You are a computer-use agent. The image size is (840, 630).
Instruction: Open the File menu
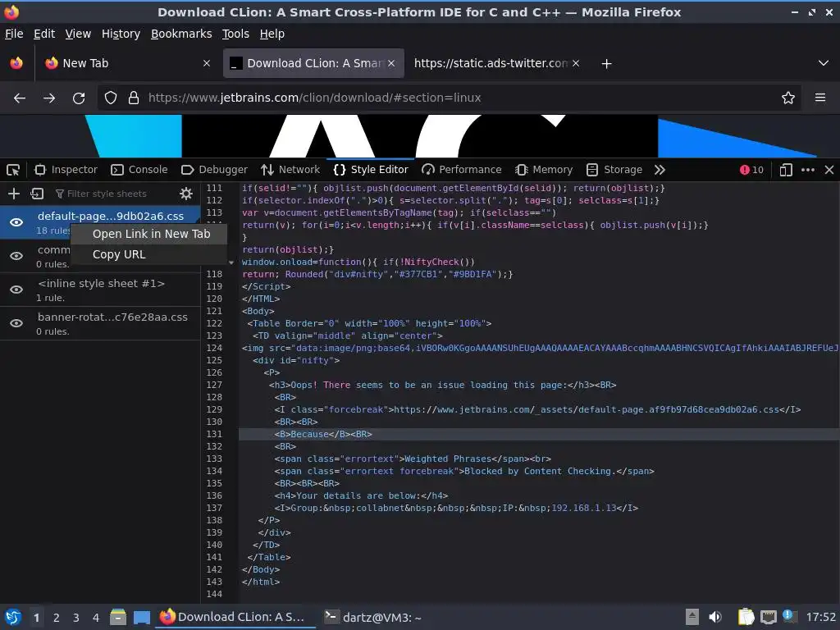pyautogui.click(x=14, y=34)
